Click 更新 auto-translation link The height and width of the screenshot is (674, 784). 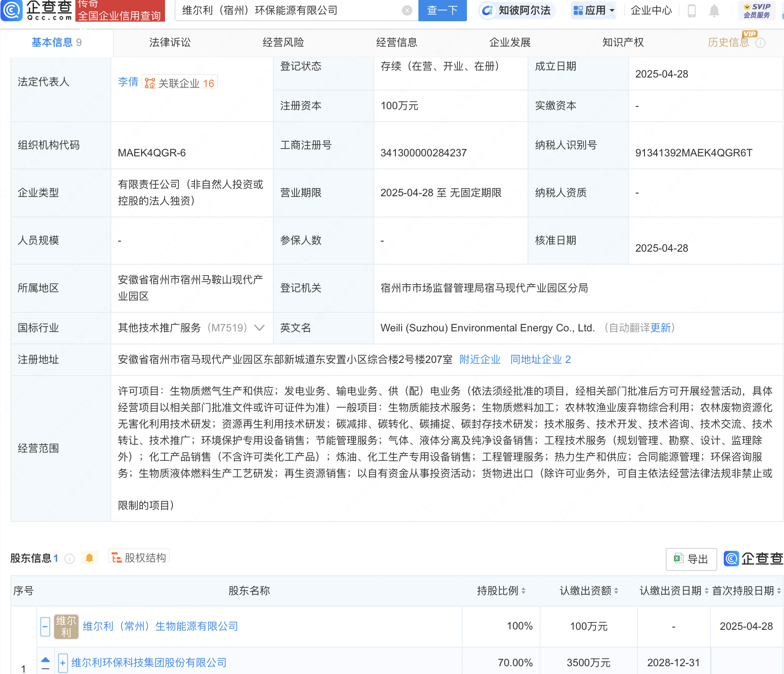click(x=660, y=328)
